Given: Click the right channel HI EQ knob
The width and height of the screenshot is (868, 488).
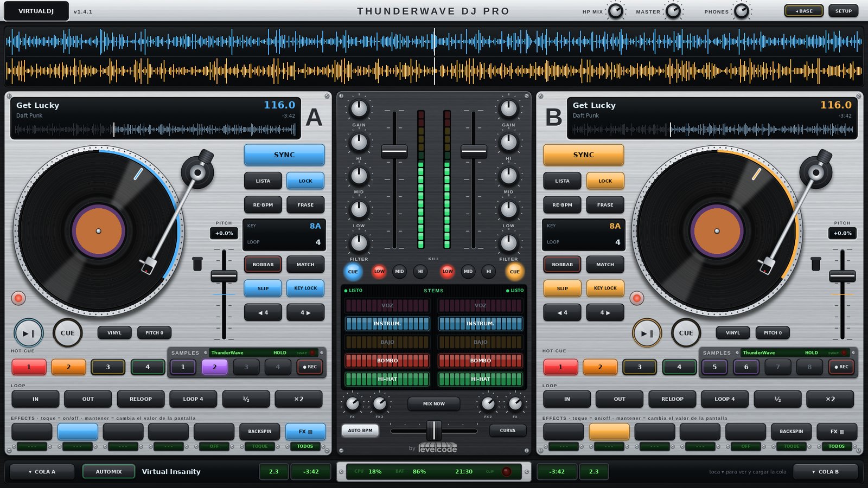Looking at the screenshot, I should click(x=508, y=143).
